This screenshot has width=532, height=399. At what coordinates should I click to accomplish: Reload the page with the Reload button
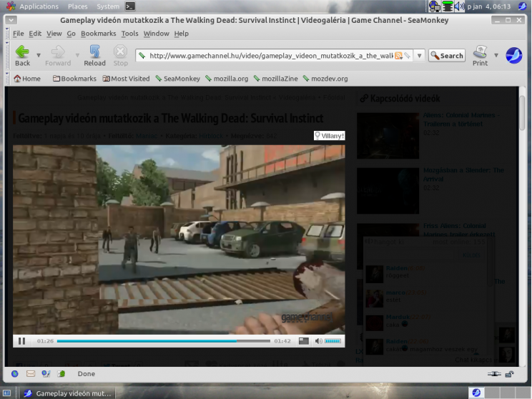tap(94, 56)
